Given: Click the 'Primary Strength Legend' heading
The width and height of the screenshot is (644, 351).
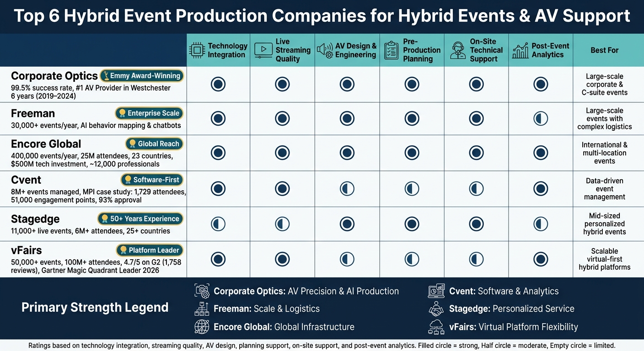Looking at the screenshot, I should [x=95, y=307].
